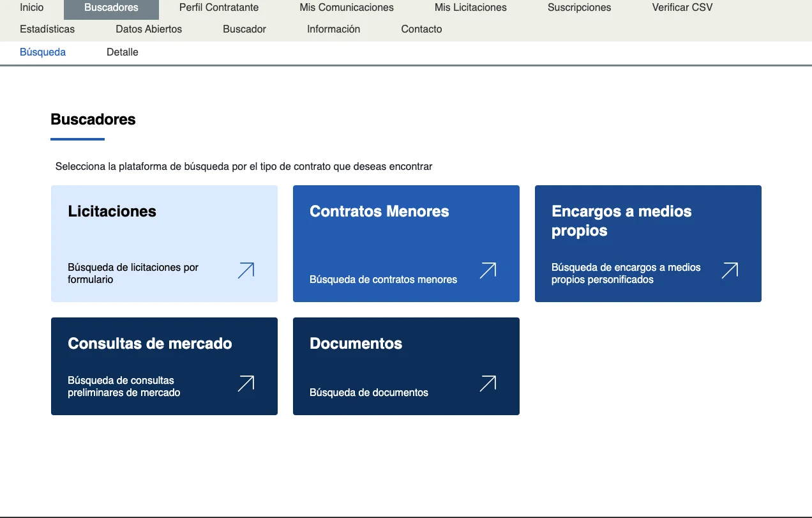The width and height of the screenshot is (812, 518).
Task: Open the Documentos card title
Action: pyautogui.click(x=356, y=344)
